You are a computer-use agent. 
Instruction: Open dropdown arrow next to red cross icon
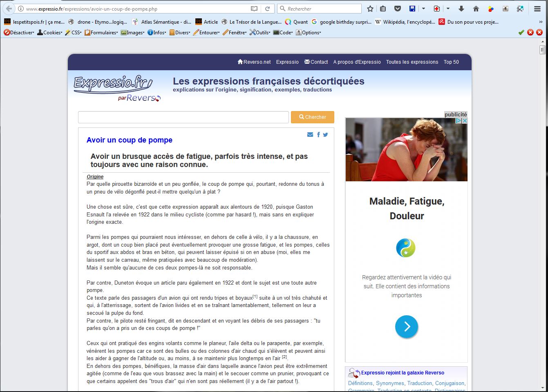coord(448,9)
